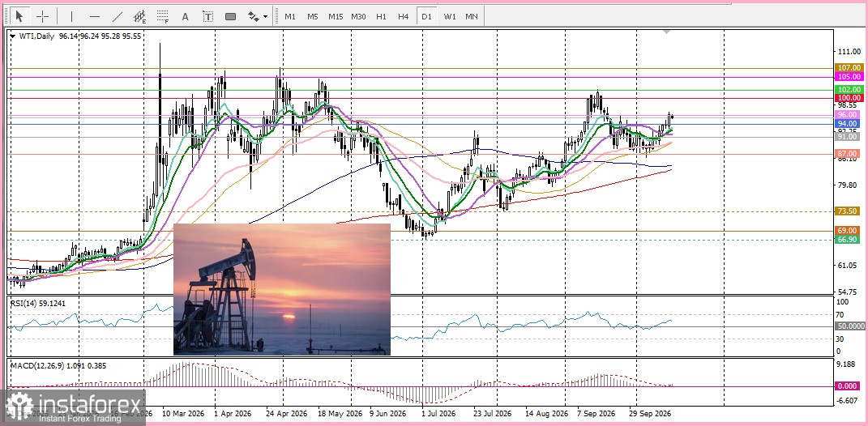Click the 9 Jun 2026 date label
The width and height of the screenshot is (868, 426).
coord(389,413)
